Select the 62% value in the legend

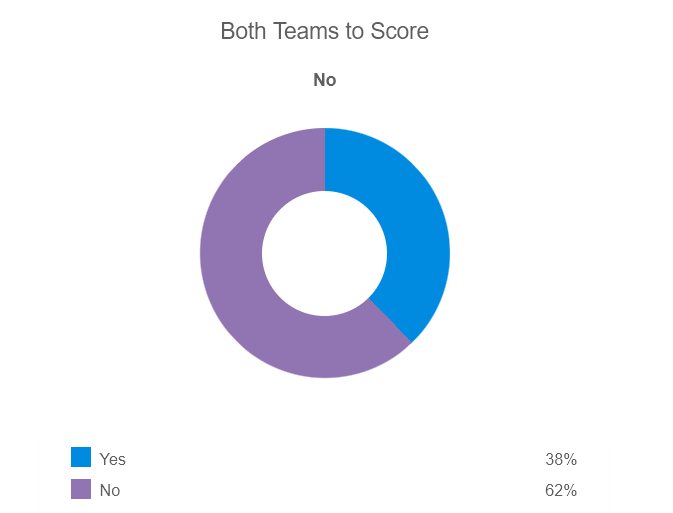(561, 490)
